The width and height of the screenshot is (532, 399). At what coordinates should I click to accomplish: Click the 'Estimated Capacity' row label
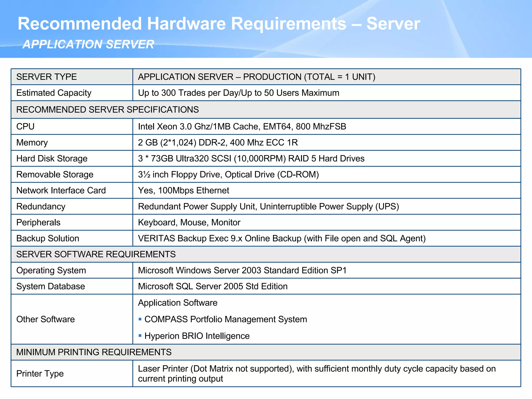54,93
